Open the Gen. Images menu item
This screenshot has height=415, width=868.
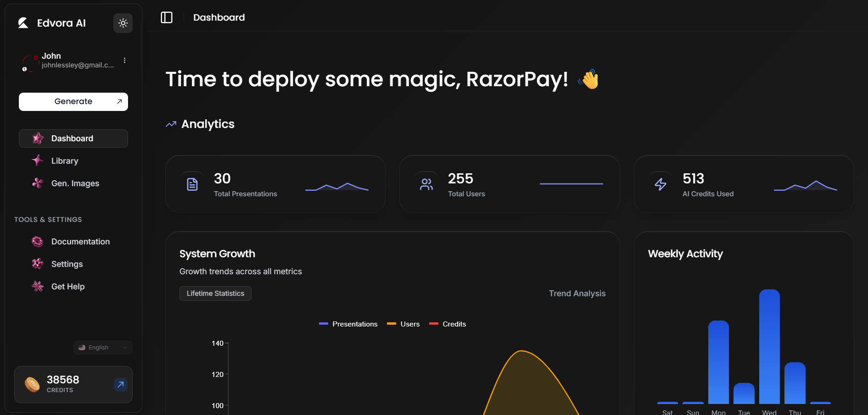pos(73,183)
